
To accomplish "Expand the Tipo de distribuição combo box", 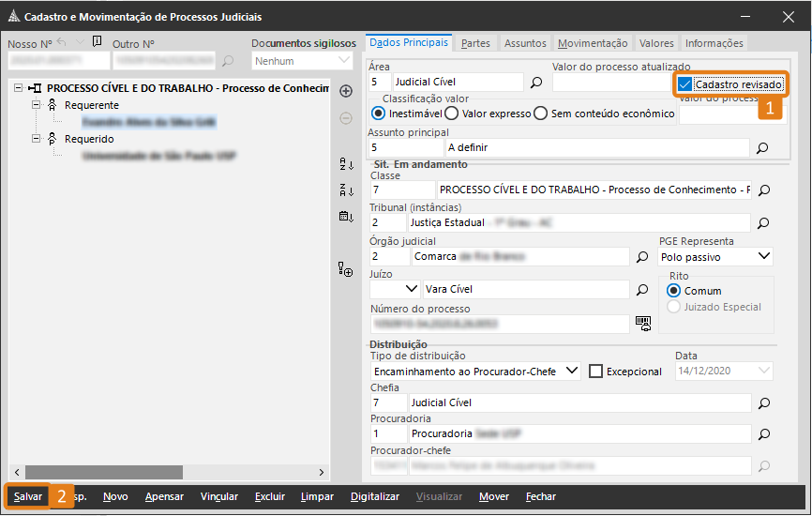I will click(x=572, y=372).
